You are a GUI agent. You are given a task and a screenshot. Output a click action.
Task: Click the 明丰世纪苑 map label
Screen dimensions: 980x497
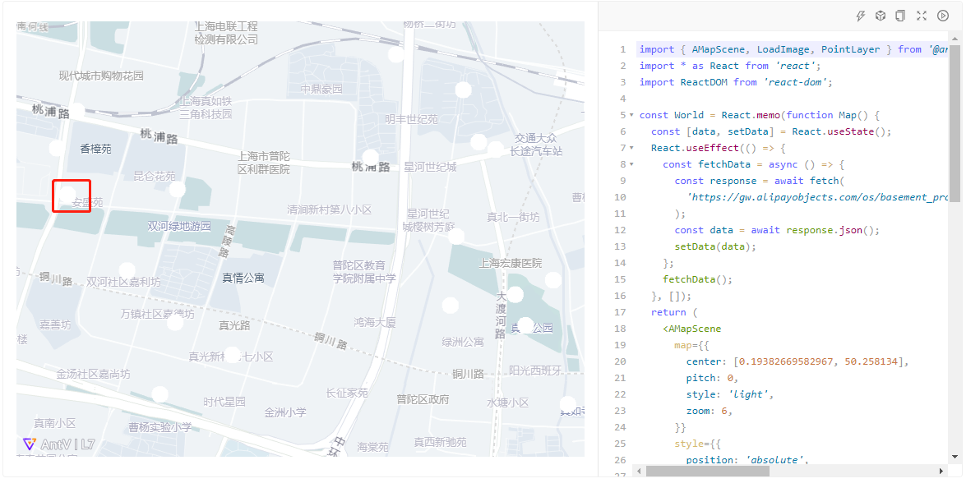pos(411,119)
